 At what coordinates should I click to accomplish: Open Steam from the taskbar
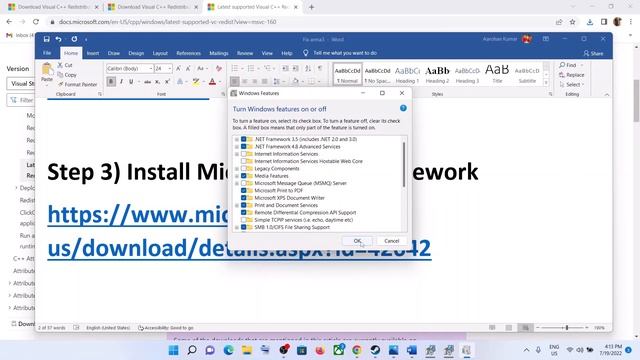[375, 350]
